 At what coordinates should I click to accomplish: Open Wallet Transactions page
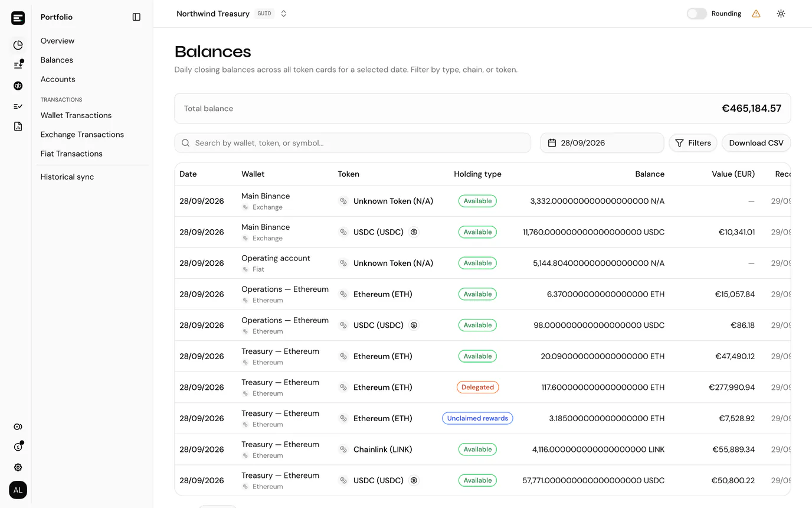tap(76, 115)
